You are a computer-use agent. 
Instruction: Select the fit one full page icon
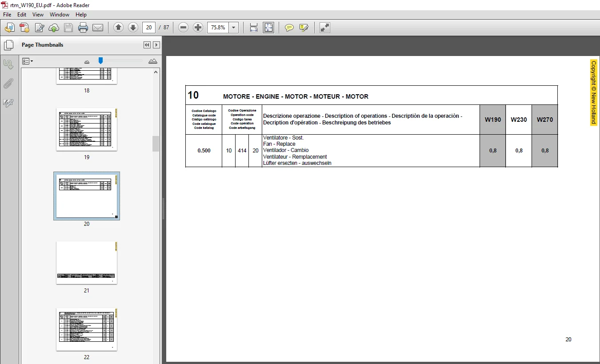268,28
